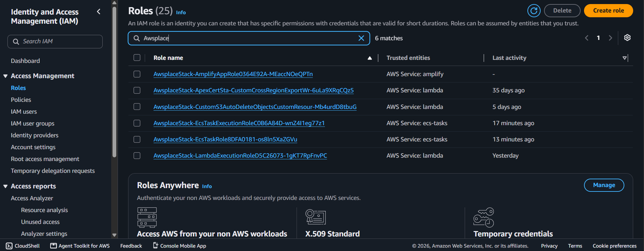This screenshot has width=644, height=251.
Task: Select checkbox for EcsTaskExecutionRole role
Action: (137, 123)
